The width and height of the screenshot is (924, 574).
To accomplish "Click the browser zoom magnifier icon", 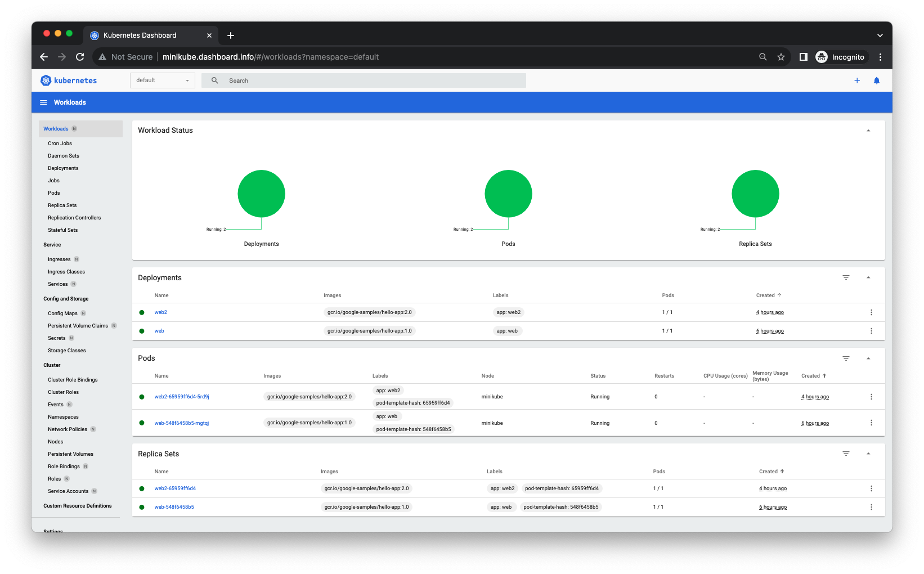I will pyautogui.click(x=763, y=57).
